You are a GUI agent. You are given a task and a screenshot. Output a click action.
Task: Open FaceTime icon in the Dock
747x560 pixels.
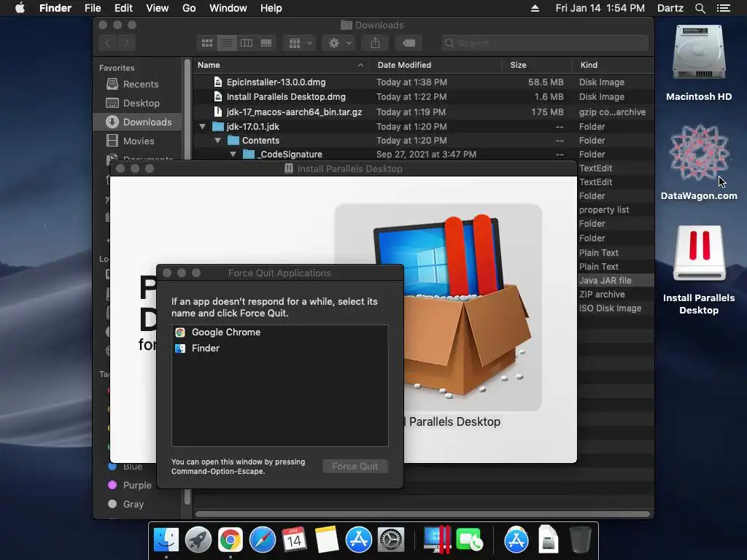(469, 540)
